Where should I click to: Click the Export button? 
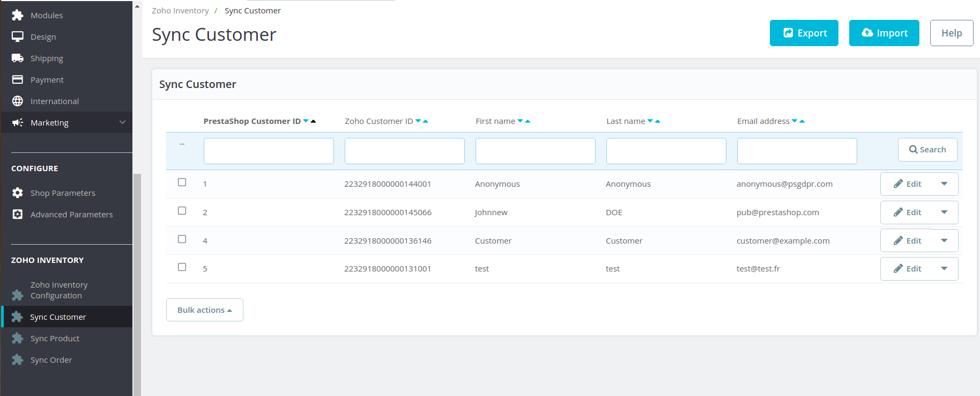804,33
